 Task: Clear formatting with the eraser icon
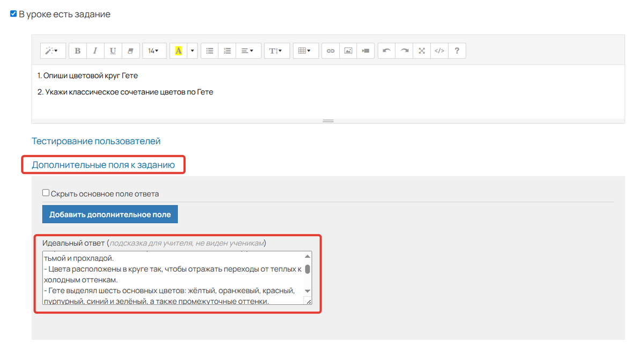coord(130,50)
